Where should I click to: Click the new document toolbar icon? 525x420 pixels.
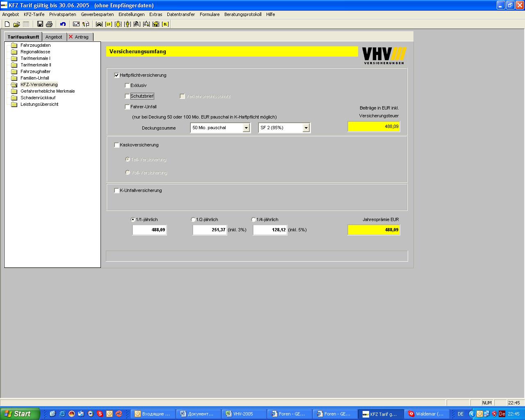7,24
